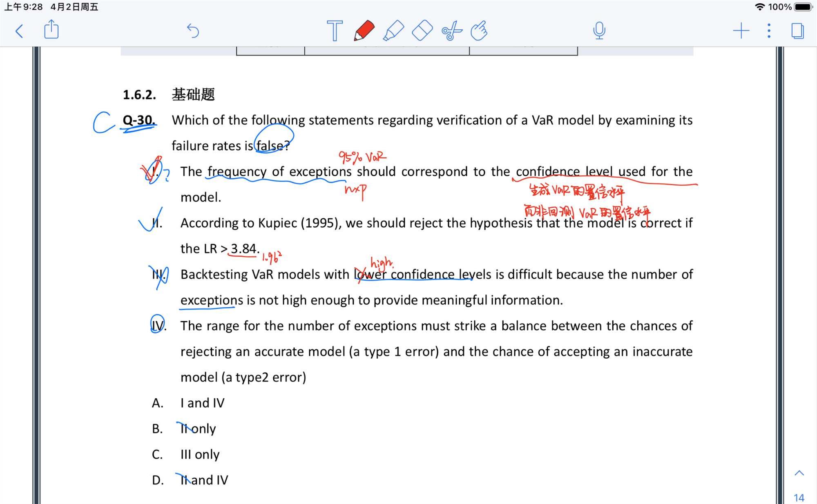Select the Text tool
The width and height of the screenshot is (817, 504).
click(x=335, y=31)
